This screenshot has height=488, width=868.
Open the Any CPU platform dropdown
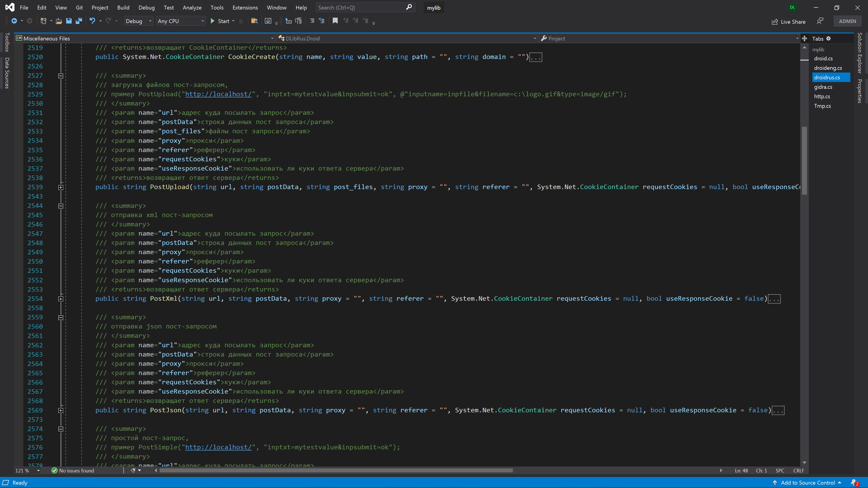click(x=181, y=21)
